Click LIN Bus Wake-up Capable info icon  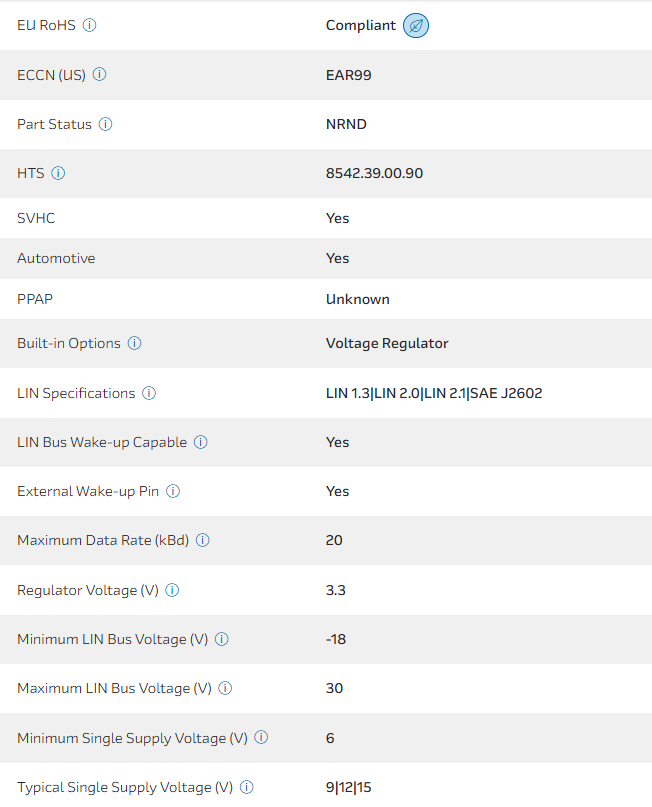click(x=201, y=442)
